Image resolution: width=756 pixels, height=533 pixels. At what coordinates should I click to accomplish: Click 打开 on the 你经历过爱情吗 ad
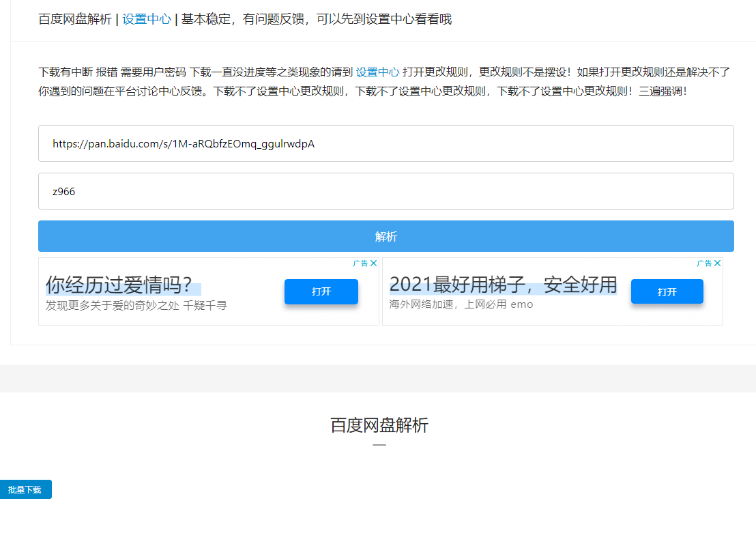(321, 291)
